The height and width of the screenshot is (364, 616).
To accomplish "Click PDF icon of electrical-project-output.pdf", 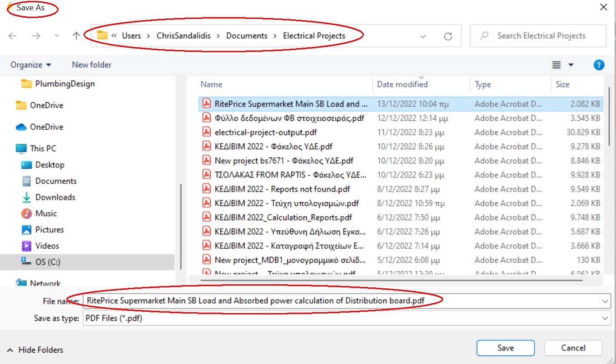I will coord(207,132).
